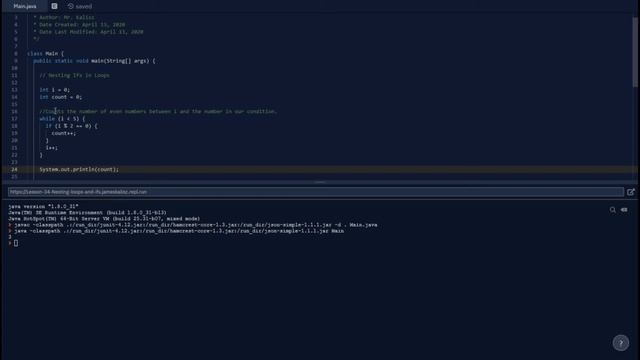This screenshot has height=360, width=640.
Task: Click the 'Java HotSpot(TM) 64-Bit Server VM' line
Action: point(104,219)
